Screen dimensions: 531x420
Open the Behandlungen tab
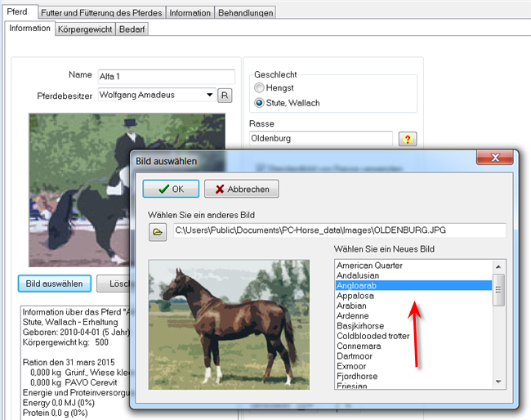[x=246, y=13]
